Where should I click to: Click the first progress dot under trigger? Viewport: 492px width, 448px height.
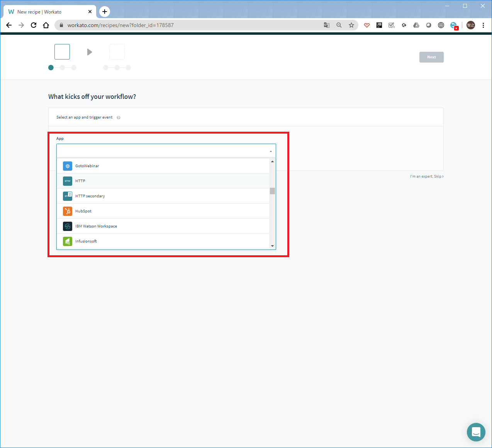click(x=51, y=68)
